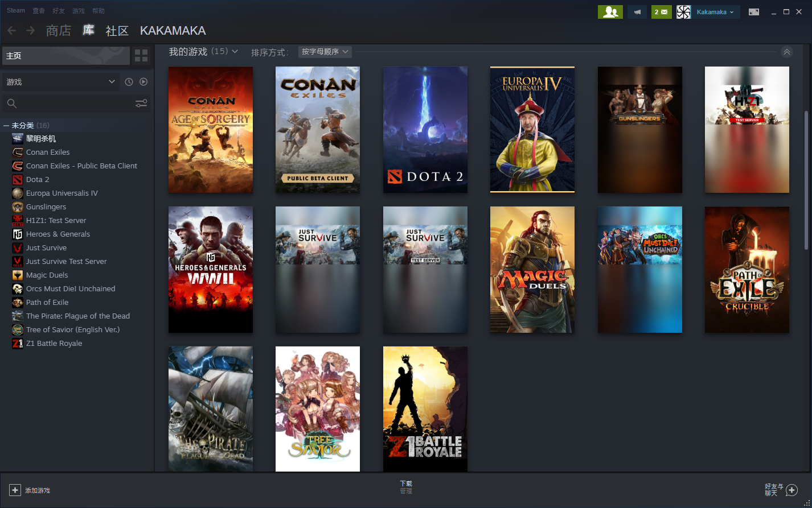Open the KAKAMAKA profile tab

pyautogui.click(x=173, y=30)
